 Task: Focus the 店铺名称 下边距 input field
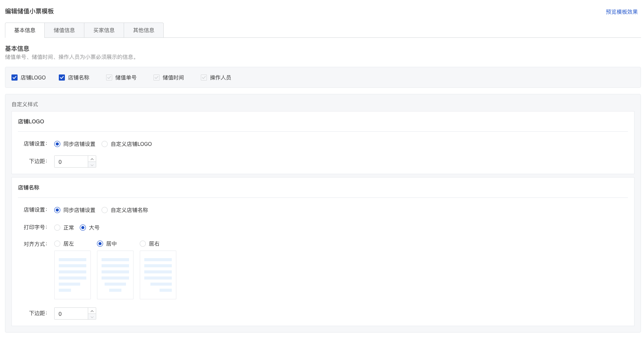(71, 314)
